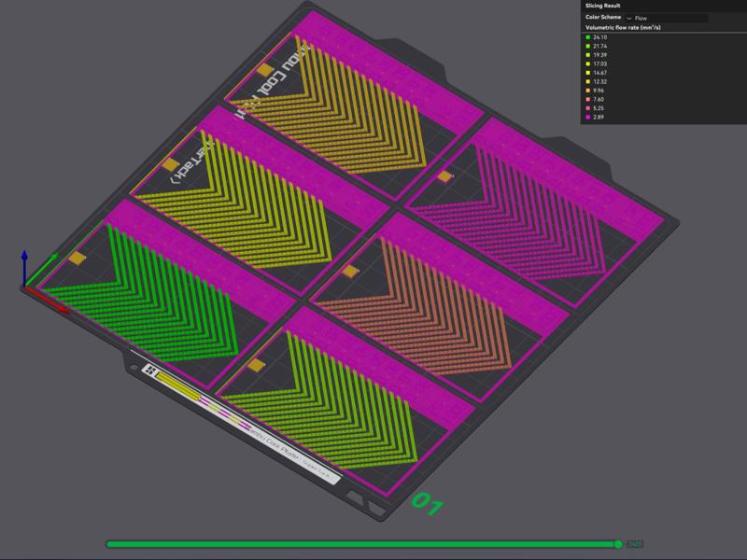Click the value box beside the slider handle
The height and width of the screenshot is (560, 747).
tap(634, 544)
